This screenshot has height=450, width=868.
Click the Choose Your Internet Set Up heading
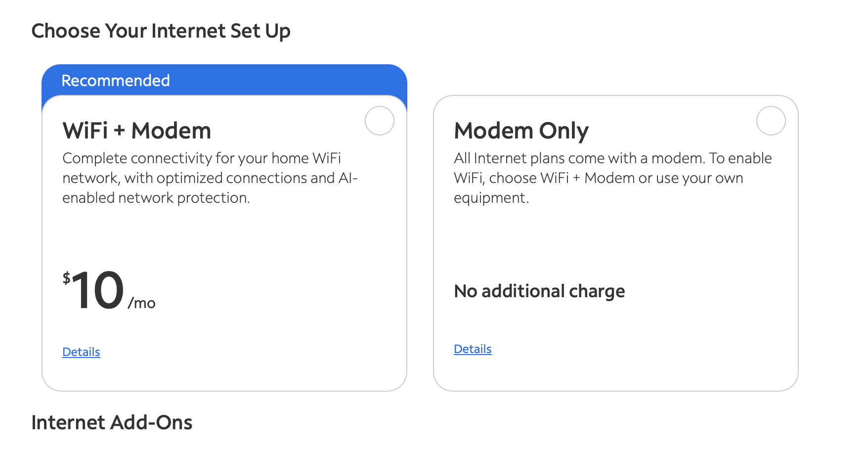[161, 31]
